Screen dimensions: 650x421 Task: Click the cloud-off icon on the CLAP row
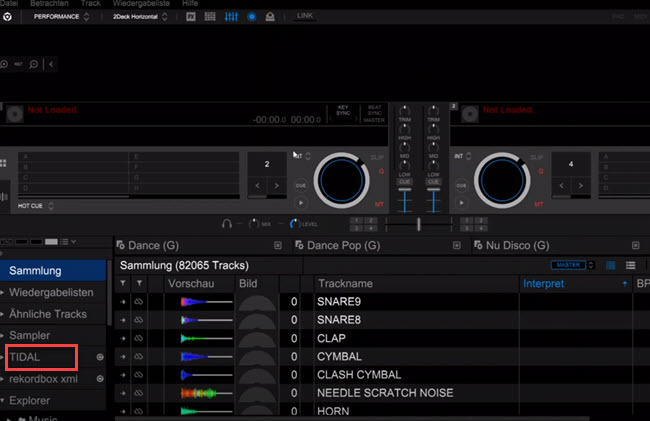point(138,338)
